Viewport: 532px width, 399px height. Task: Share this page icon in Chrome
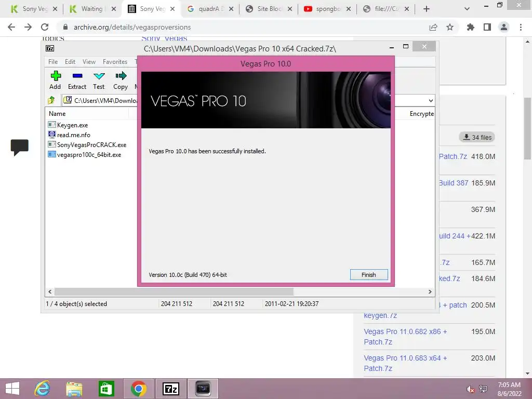coord(433,27)
